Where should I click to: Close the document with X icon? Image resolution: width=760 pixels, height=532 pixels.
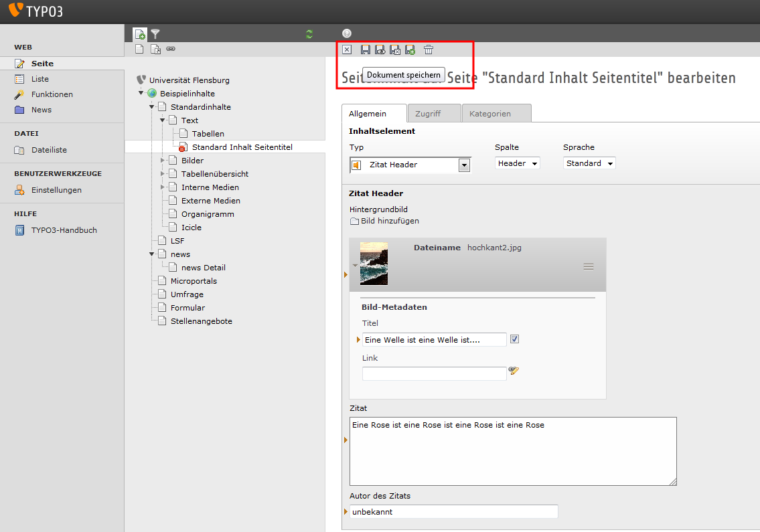pyautogui.click(x=347, y=50)
